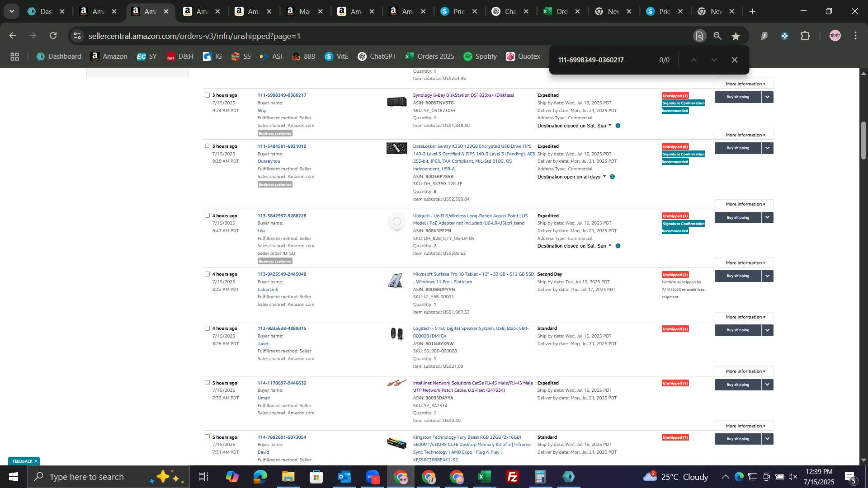
Task: Expand Buy shipping dropdown for DataLocker order
Action: point(767,148)
